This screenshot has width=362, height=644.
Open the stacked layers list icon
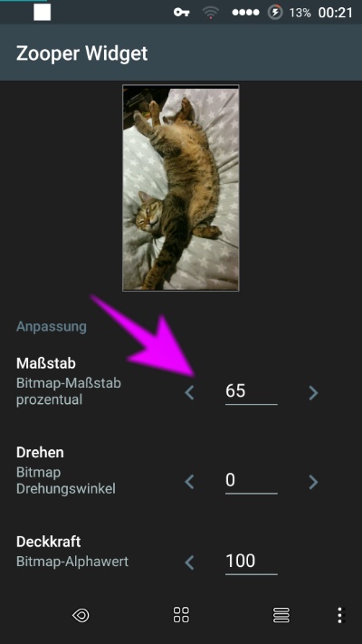coord(281,615)
